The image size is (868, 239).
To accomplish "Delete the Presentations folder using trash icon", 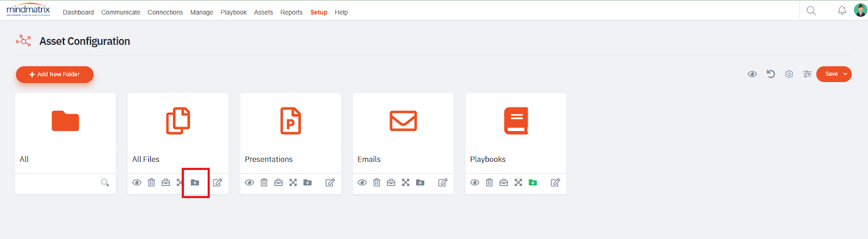I will point(264,183).
